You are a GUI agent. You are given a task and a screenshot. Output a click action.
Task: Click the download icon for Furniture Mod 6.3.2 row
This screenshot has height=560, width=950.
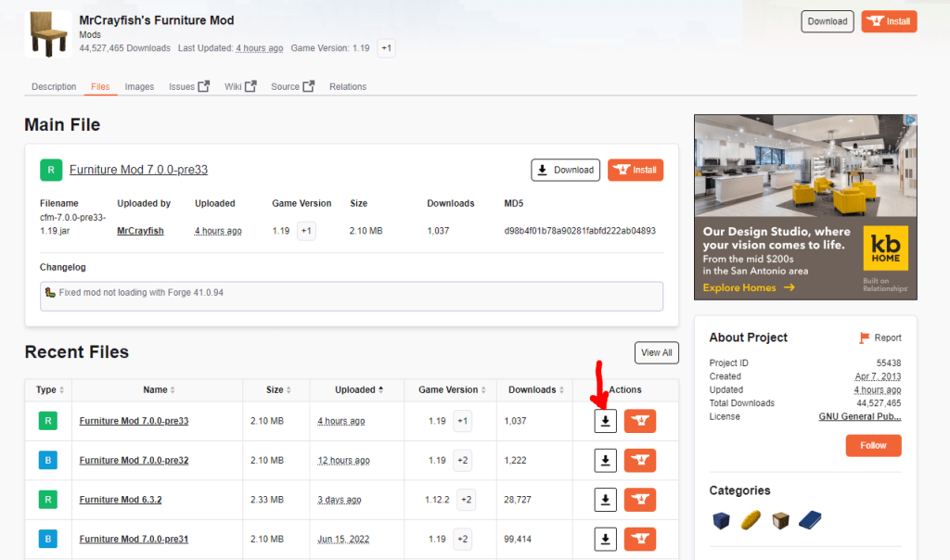605,500
